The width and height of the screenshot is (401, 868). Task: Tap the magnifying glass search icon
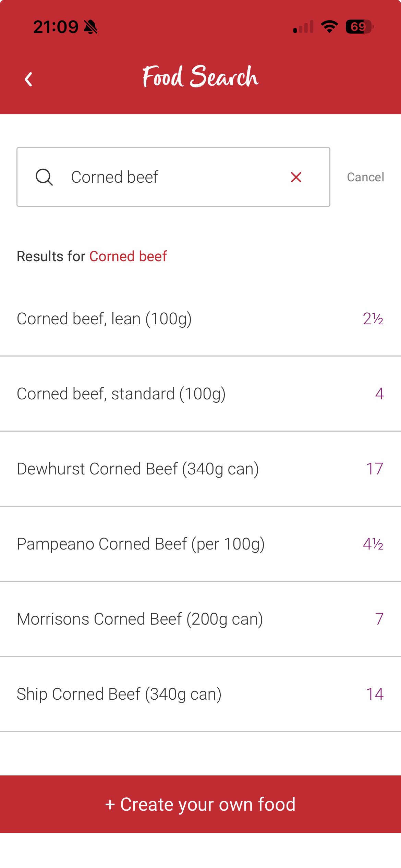point(44,177)
